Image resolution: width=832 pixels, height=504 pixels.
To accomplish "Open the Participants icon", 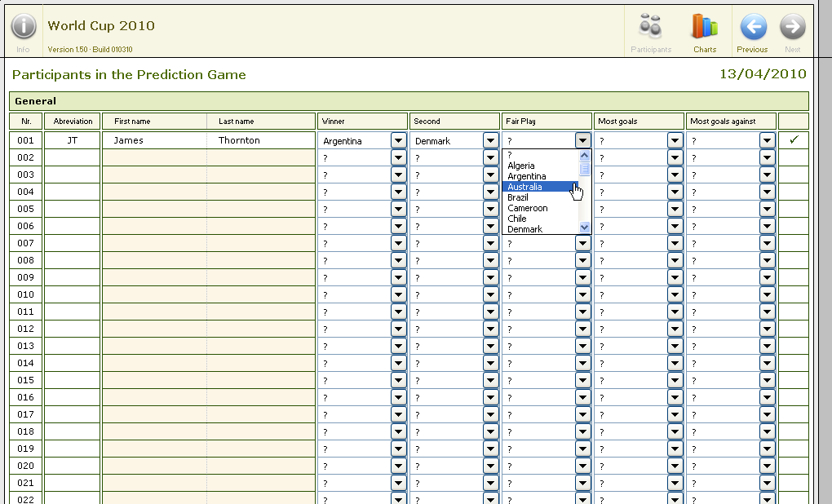I will pos(650,28).
